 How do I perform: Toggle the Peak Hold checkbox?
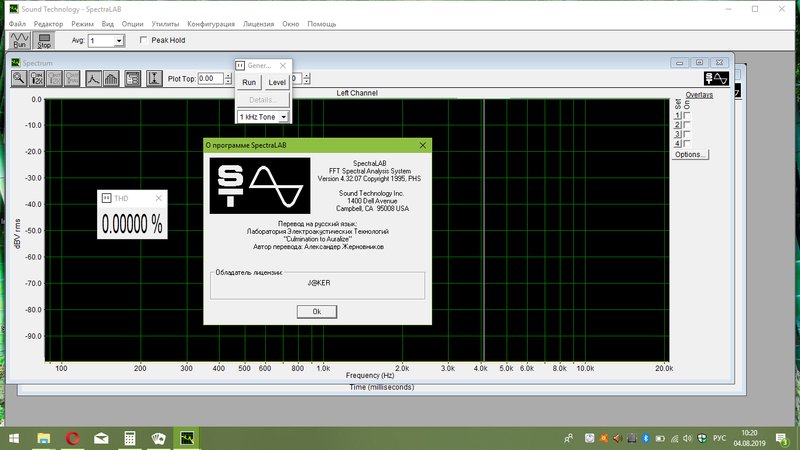[143, 40]
